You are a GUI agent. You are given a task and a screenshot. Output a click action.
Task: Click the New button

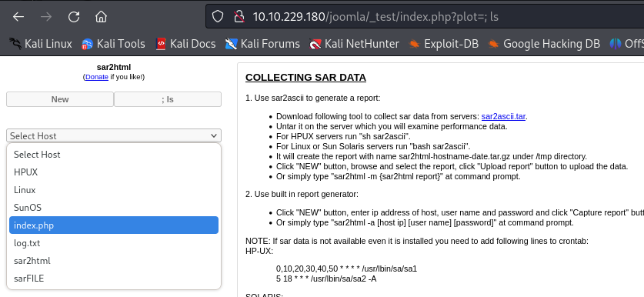[x=60, y=99]
